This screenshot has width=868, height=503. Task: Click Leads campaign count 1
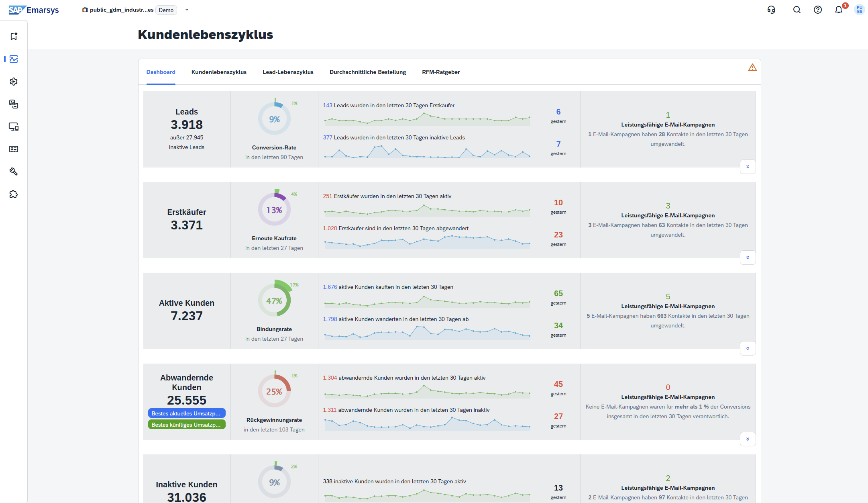(x=668, y=115)
